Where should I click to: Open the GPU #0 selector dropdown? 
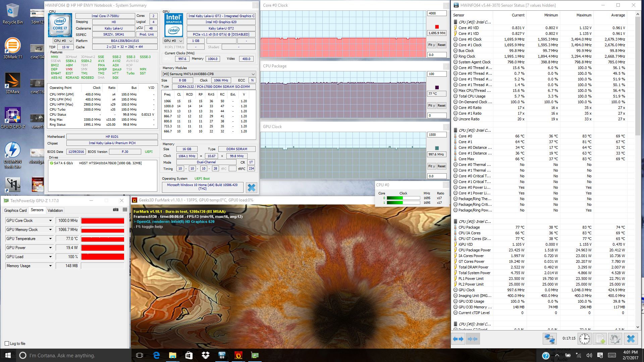pyautogui.click(x=173, y=41)
